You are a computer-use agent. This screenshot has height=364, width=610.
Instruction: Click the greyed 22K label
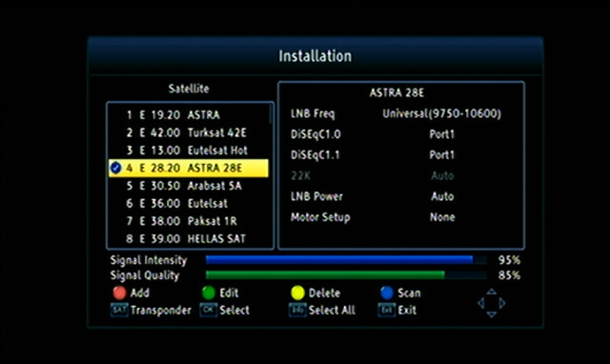pos(300,175)
